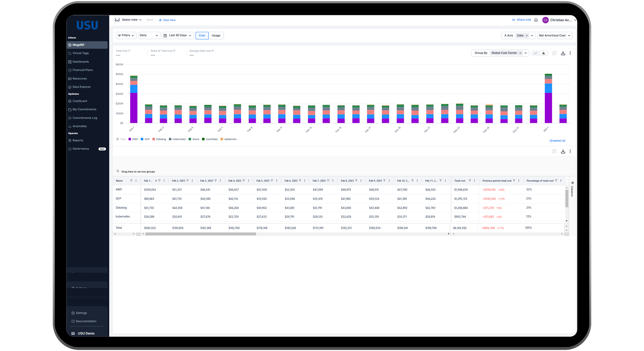Click the Data Explorer icon
644x351 pixels.
click(x=70, y=86)
